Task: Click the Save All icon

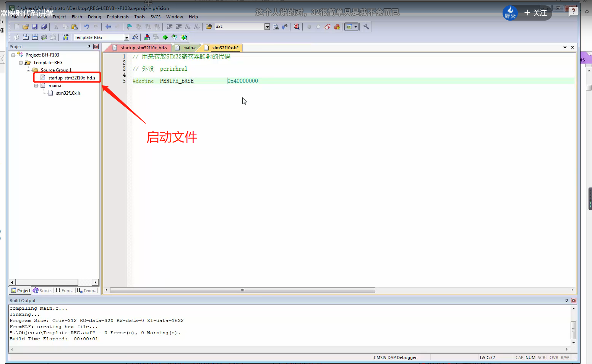Action: (44, 27)
